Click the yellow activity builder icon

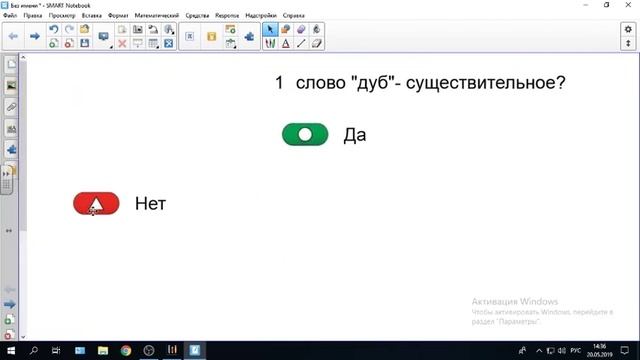(211, 36)
